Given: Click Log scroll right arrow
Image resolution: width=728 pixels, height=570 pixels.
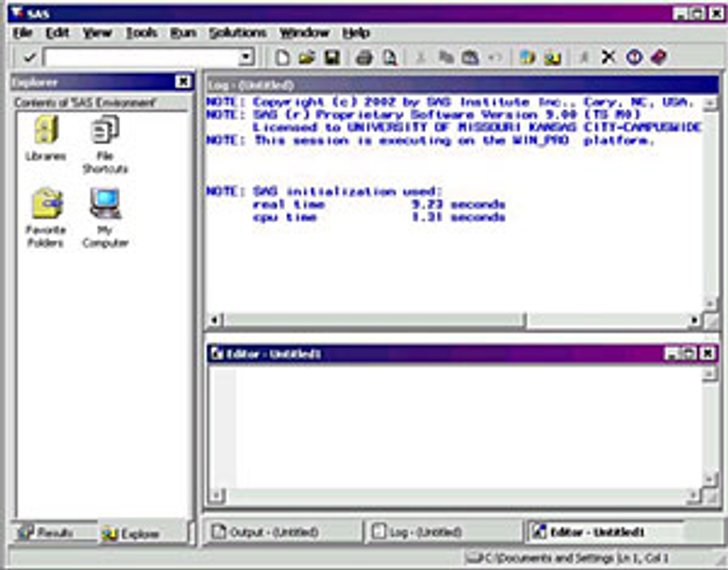Looking at the screenshot, I should (x=695, y=320).
